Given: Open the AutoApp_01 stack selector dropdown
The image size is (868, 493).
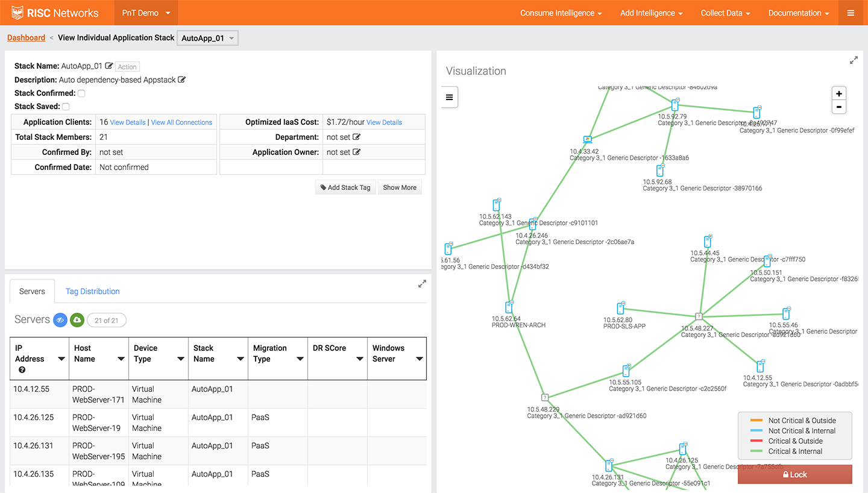Looking at the screenshot, I should [x=207, y=38].
